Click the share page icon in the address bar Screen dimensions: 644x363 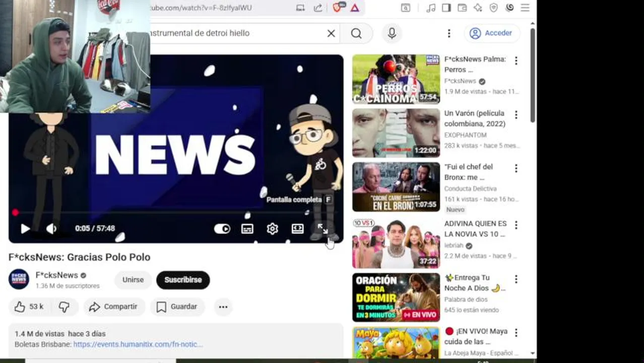tap(317, 8)
